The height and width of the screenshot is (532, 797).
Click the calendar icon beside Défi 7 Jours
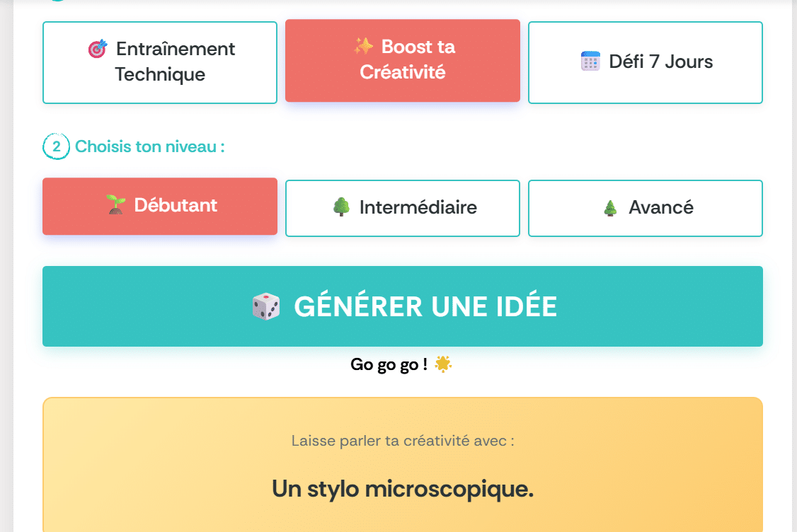[590, 62]
